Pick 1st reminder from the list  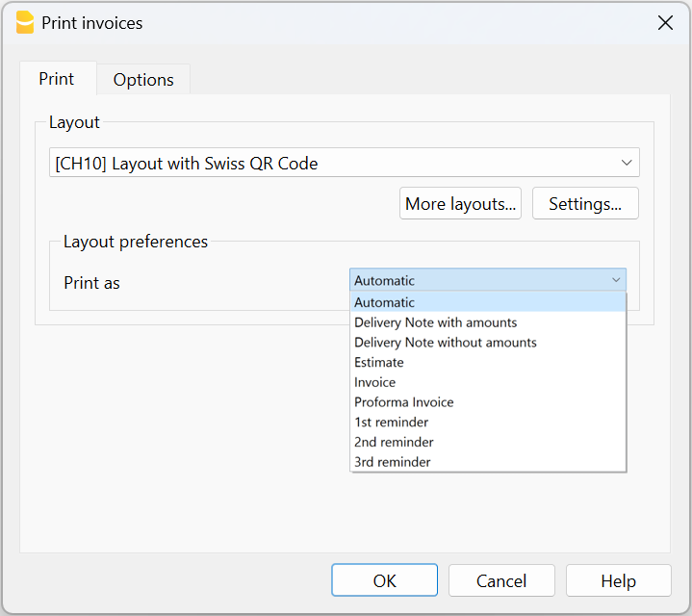391,422
